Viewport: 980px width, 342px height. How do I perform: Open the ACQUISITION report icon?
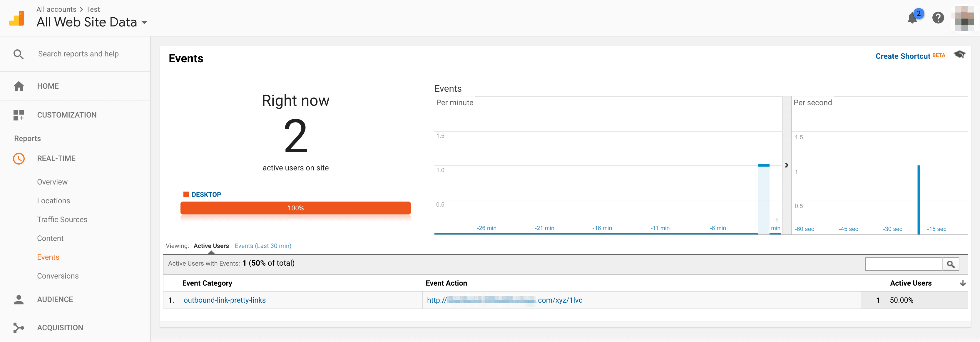tap(19, 328)
